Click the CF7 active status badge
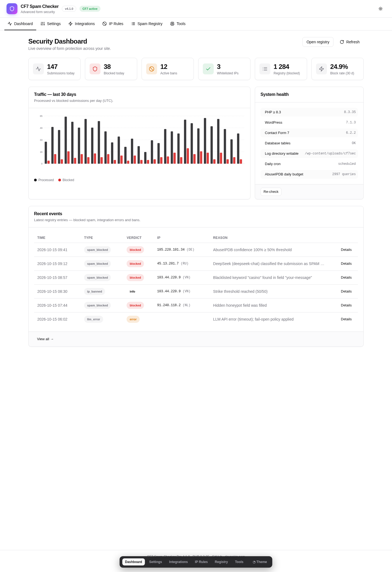The height and width of the screenshot is (572, 392). coord(90,9)
